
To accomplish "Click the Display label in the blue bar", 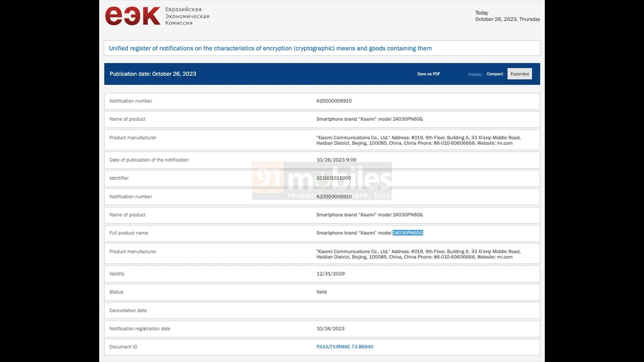I will coord(475,74).
